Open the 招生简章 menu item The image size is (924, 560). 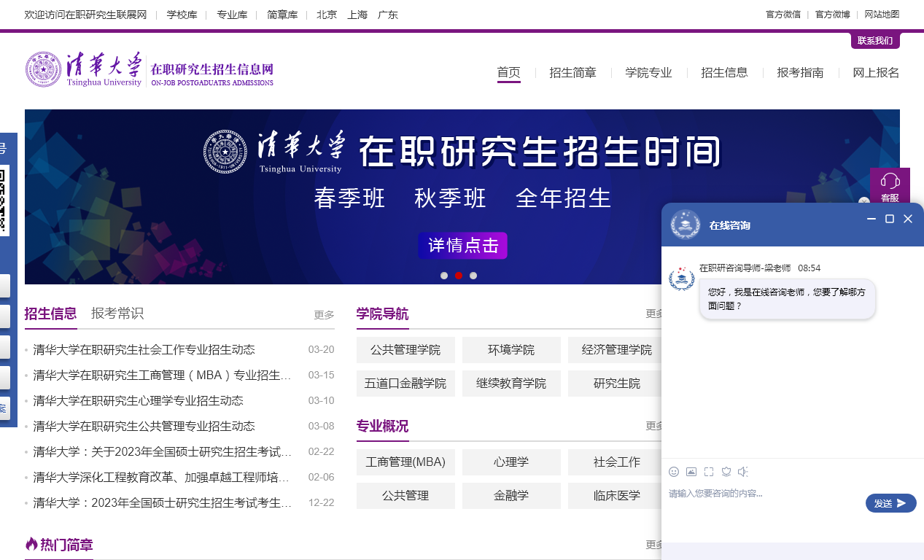tap(573, 72)
